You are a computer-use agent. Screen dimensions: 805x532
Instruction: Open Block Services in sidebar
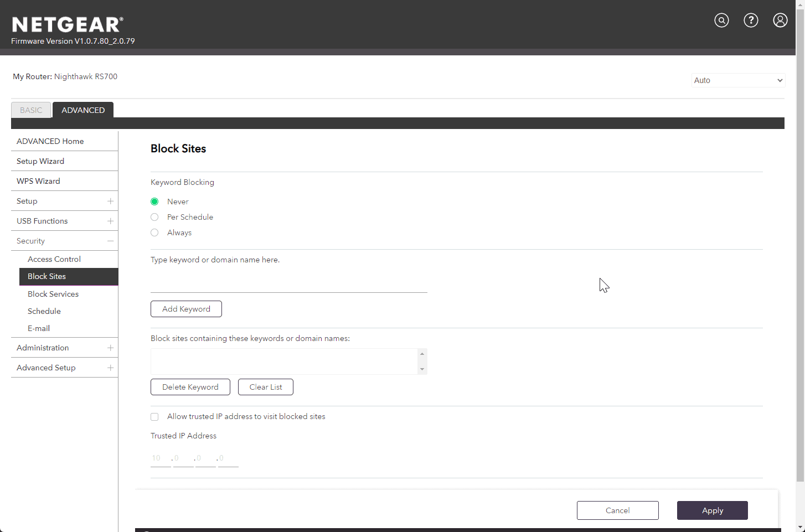(x=53, y=294)
